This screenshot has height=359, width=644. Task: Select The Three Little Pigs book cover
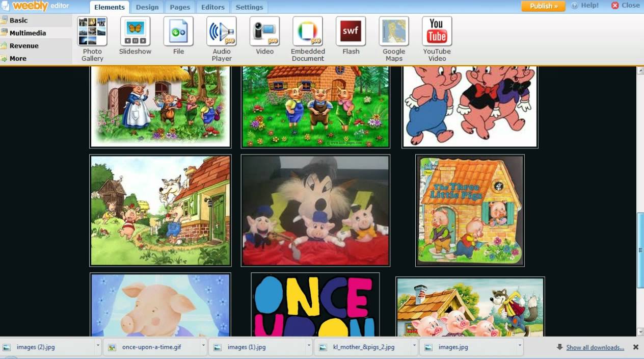click(470, 211)
